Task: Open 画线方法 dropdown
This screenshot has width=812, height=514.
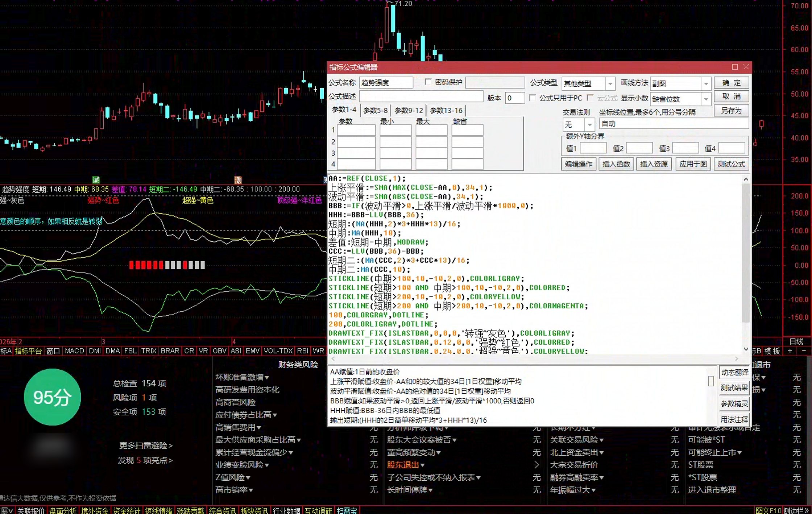Action: [x=706, y=84]
